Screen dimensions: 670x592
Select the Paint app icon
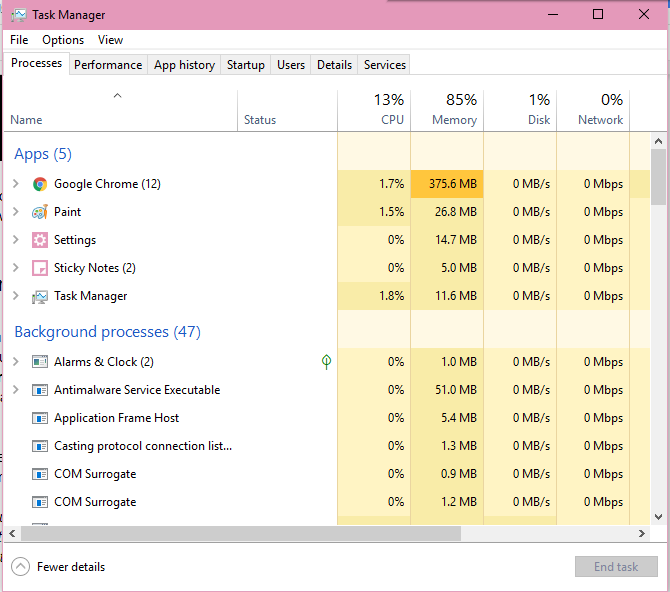pos(40,212)
